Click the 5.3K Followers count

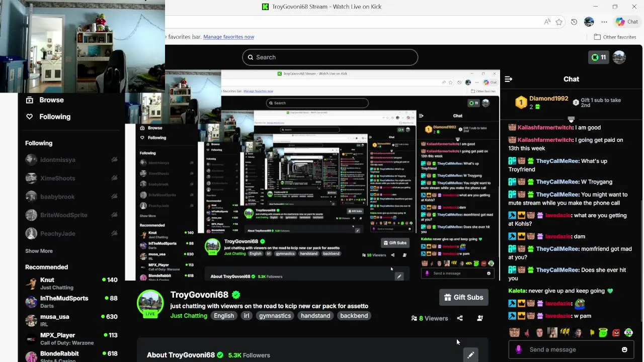(249, 355)
